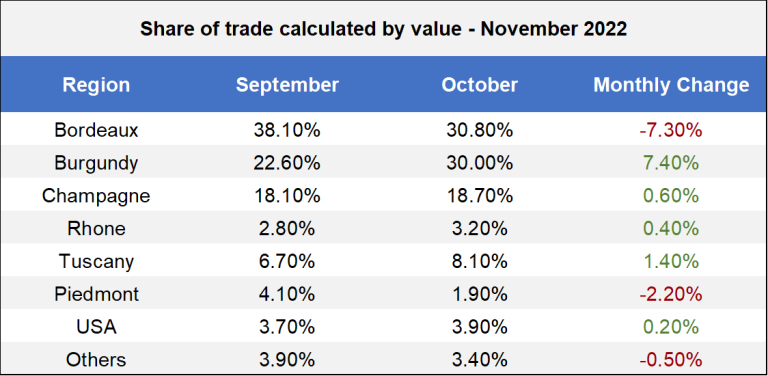768x376 pixels.
Task: Click the Burgundy row label
Action: coord(96,163)
